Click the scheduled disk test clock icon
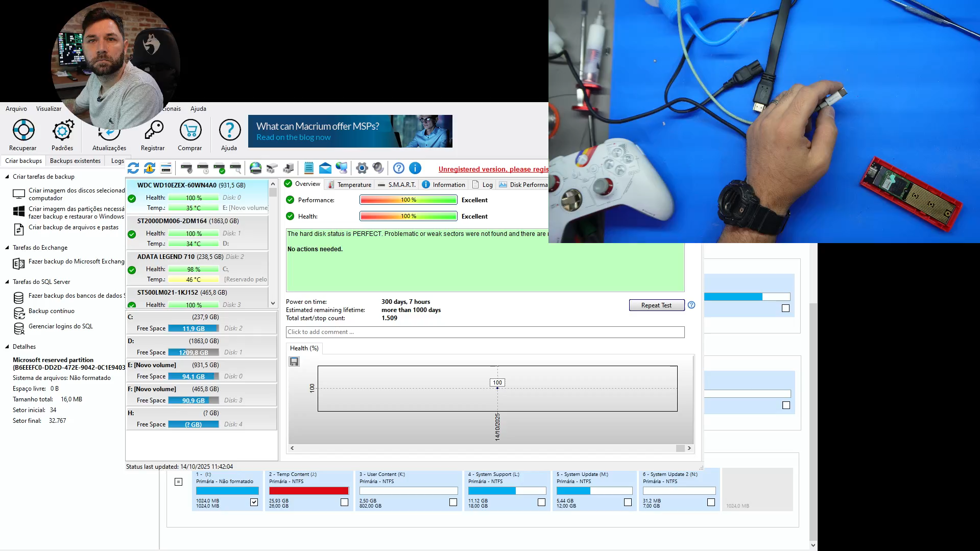The image size is (980, 551). pos(203,168)
